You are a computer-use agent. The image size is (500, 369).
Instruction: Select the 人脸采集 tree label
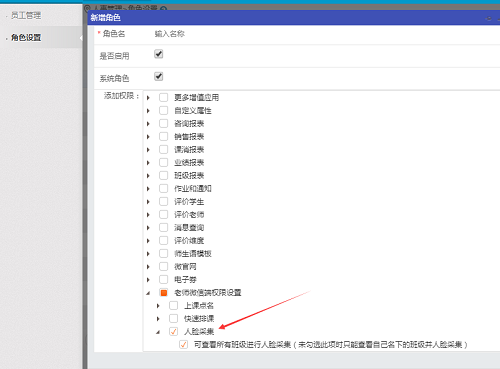tap(199, 331)
